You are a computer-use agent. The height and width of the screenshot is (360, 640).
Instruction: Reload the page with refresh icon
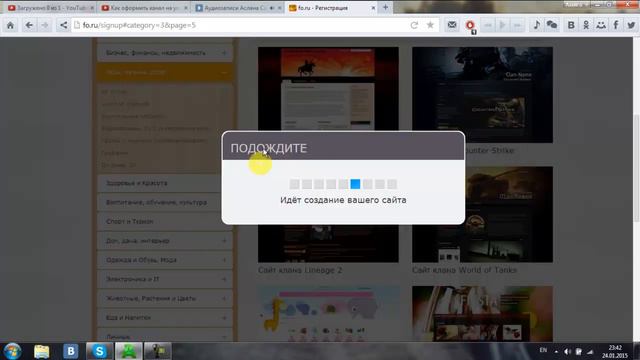click(414, 25)
